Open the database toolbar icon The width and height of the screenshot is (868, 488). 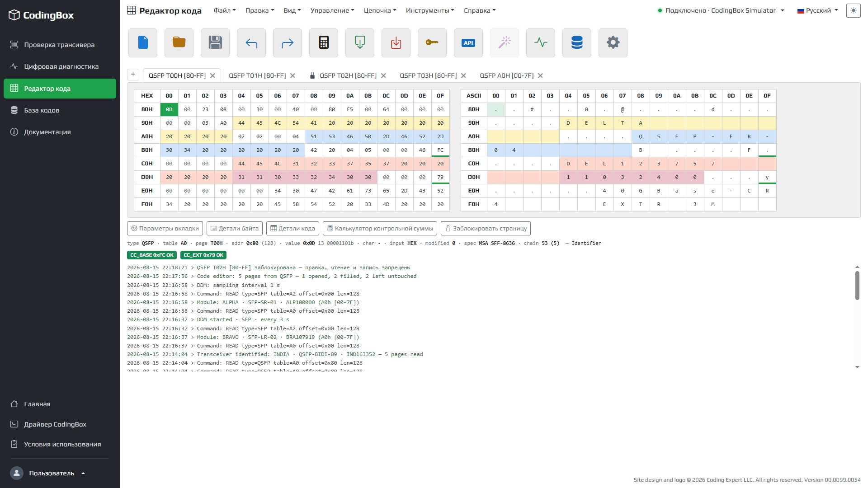577,43
